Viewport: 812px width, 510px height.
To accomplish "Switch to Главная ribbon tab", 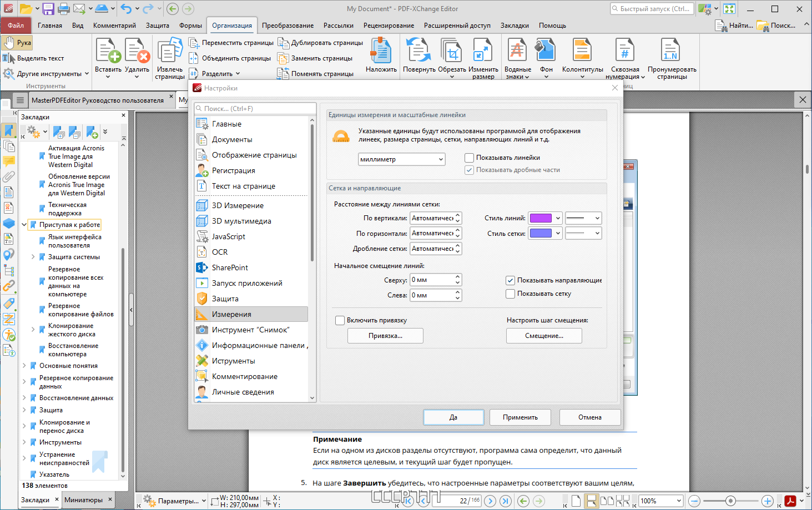I will pos(50,26).
